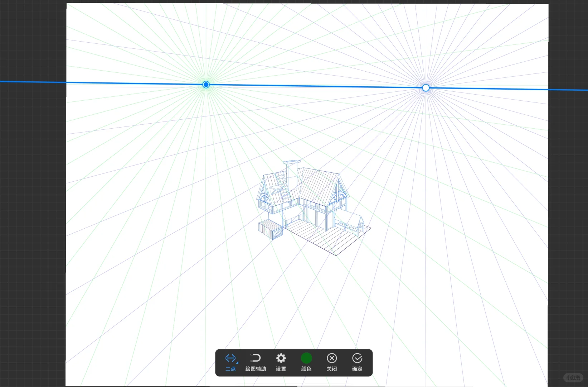Open the green guide color (颜色) swatch
588x387 pixels.
pyautogui.click(x=306, y=362)
